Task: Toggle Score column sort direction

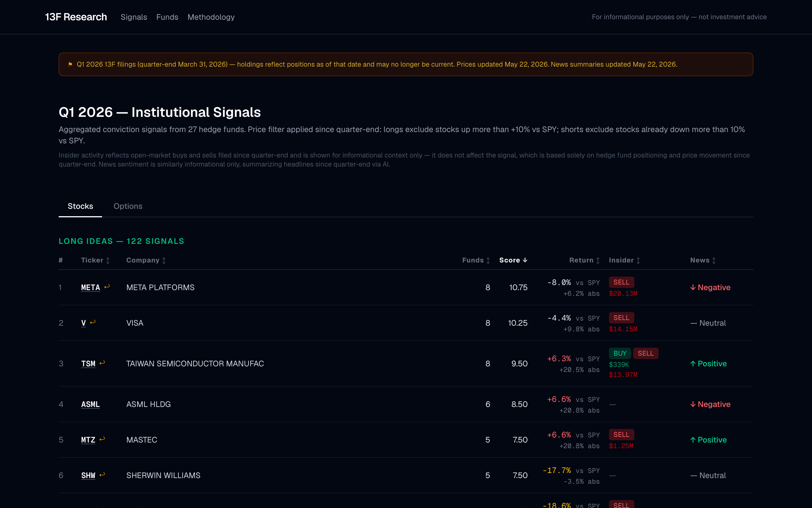Action: tap(513, 260)
